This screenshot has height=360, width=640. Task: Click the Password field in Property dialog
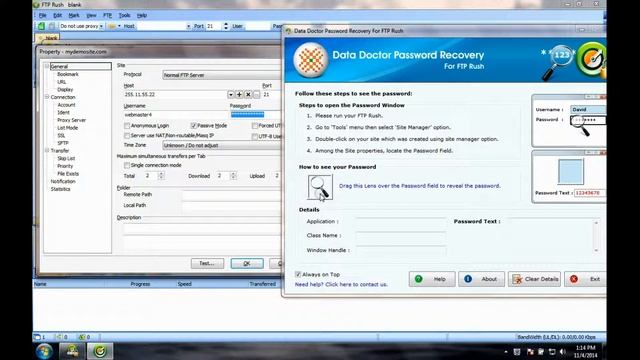[x=256, y=115]
